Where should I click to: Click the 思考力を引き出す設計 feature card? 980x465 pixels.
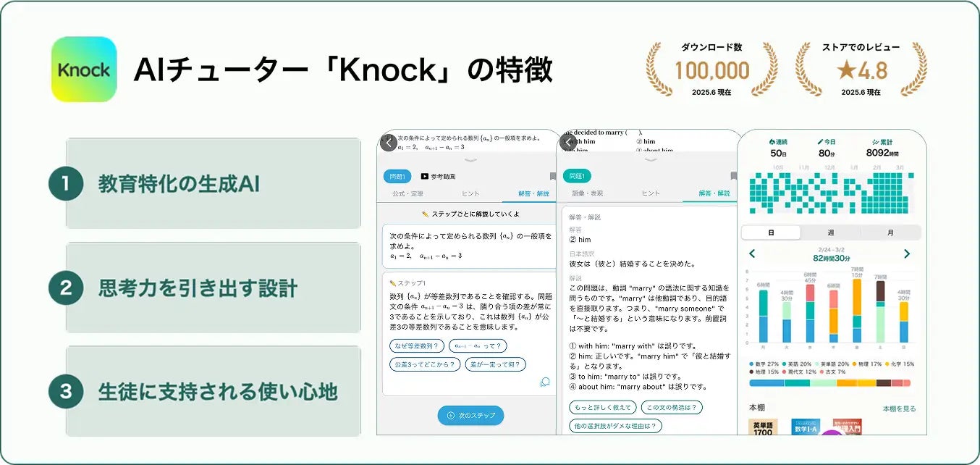[x=214, y=288]
